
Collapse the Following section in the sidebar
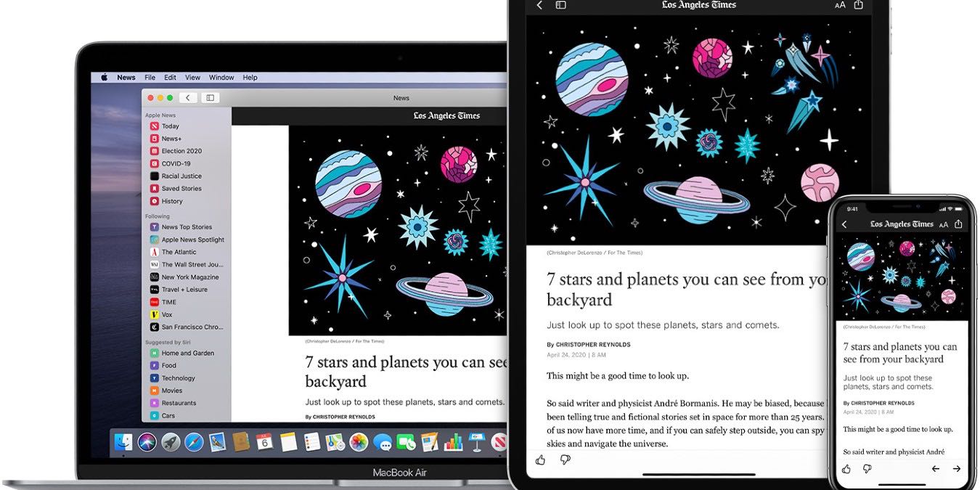[157, 216]
